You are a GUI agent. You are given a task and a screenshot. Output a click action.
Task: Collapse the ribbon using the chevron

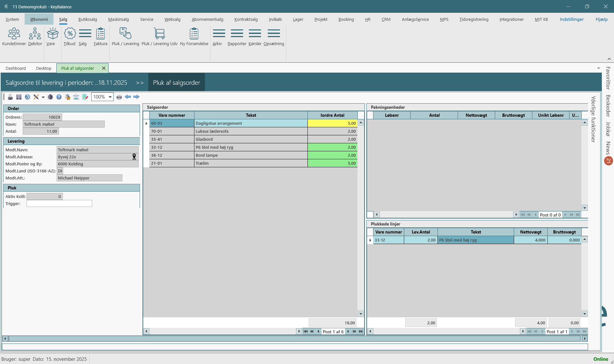click(609, 59)
